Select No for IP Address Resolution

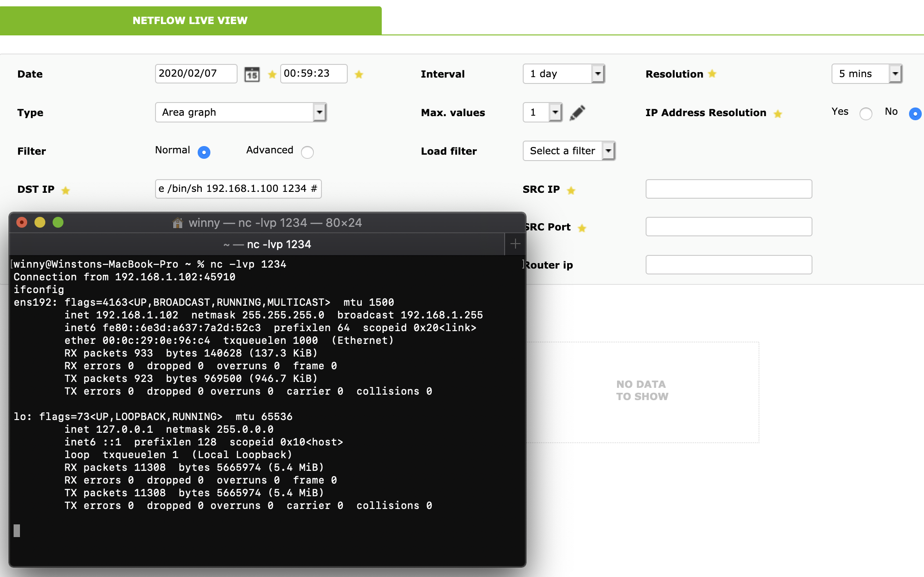click(x=915, y=113)
